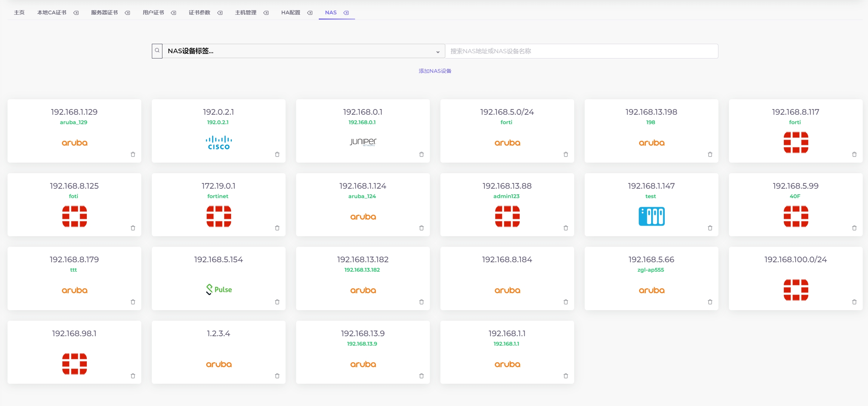Delete NAS device 192.168.8.179
This screenshot has height=406, width=868.
pos(133,302)
